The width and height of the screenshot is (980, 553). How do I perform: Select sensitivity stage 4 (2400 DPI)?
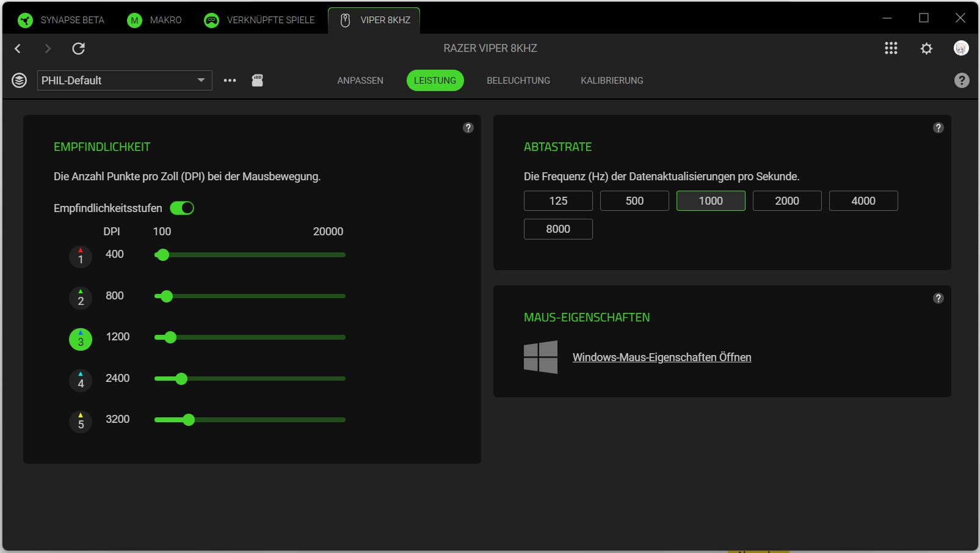point(81,381)
